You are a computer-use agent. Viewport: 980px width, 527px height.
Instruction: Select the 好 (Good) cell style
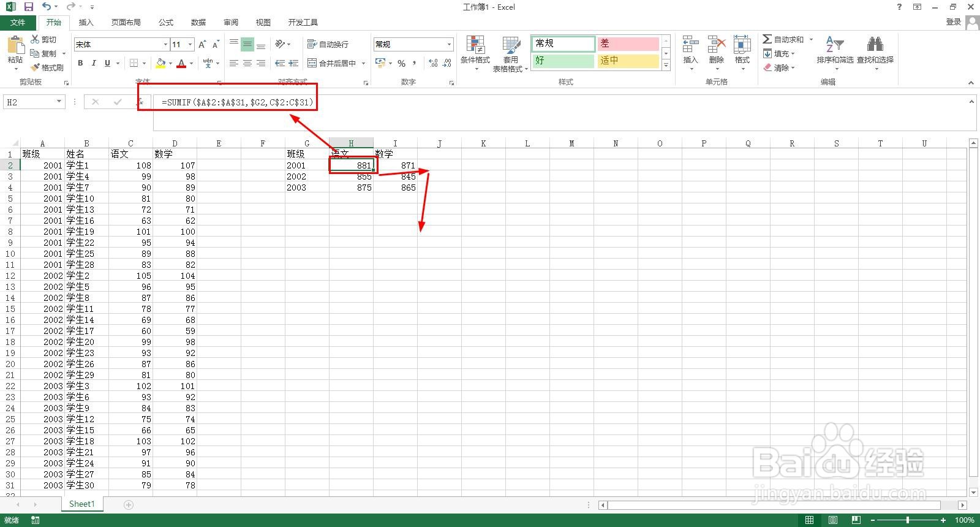(563, 60)
